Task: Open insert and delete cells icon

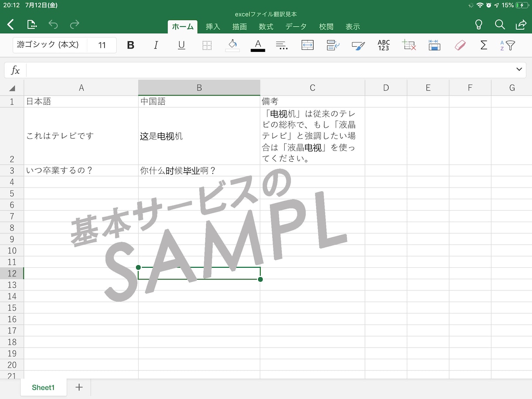Action: (409, 45)
